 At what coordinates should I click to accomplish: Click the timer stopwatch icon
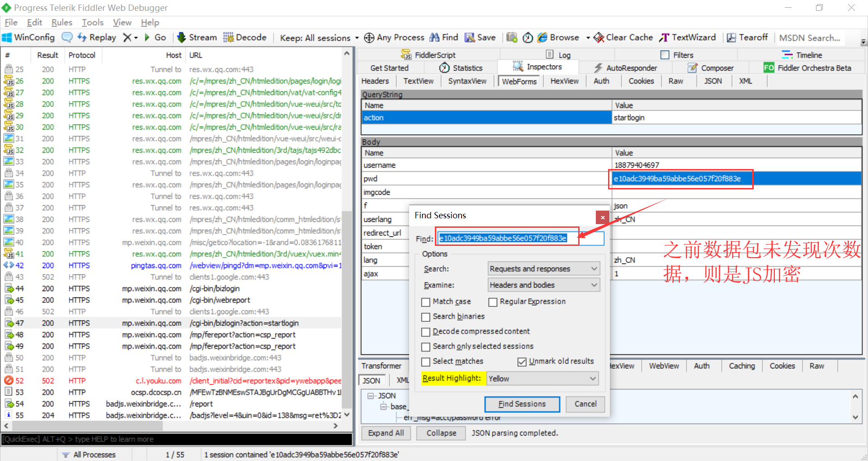click(x=528, y=38)
